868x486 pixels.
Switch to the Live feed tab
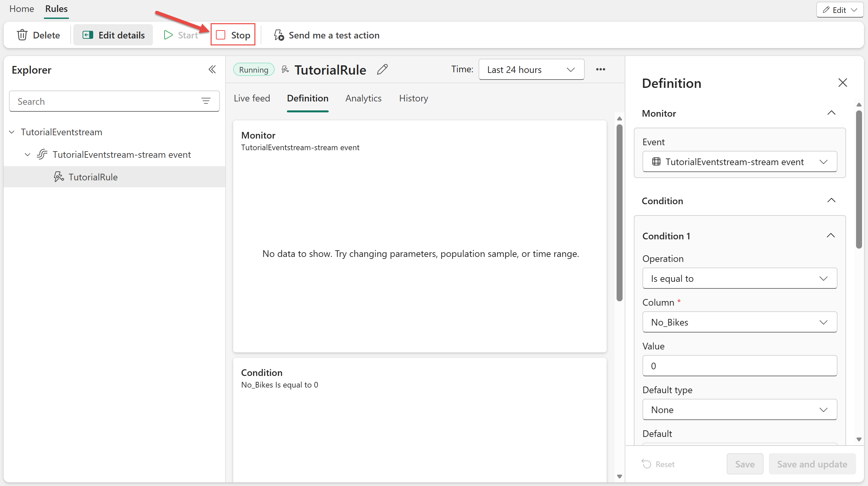(x=252, y=98)
